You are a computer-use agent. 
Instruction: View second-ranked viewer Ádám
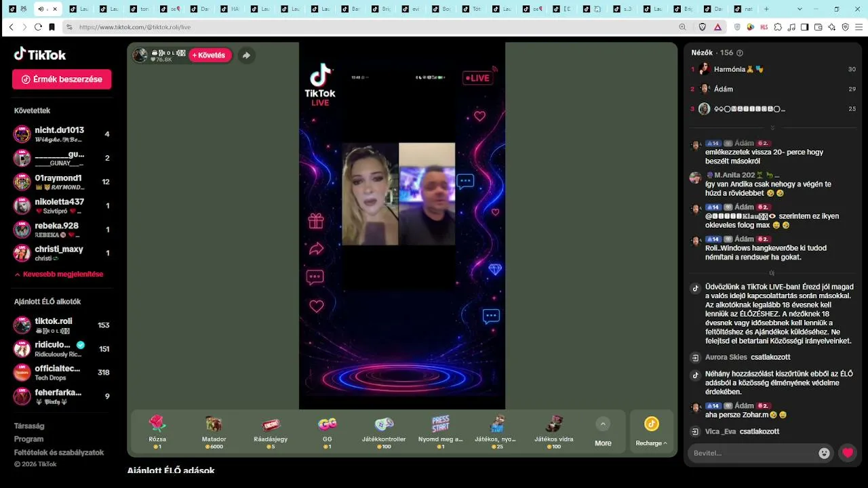tap(724, 89)
